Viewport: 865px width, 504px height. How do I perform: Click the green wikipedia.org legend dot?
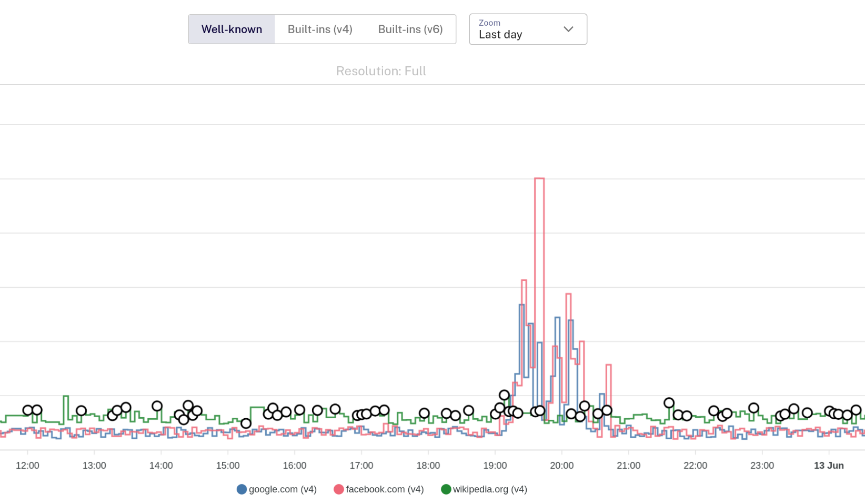[446, 489]
